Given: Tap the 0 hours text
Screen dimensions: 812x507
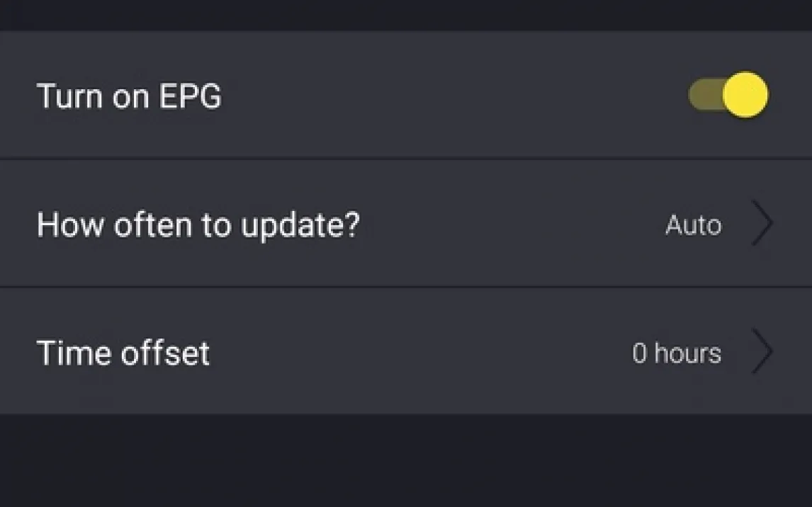Looking at the screenshot, I should (677, 353).
